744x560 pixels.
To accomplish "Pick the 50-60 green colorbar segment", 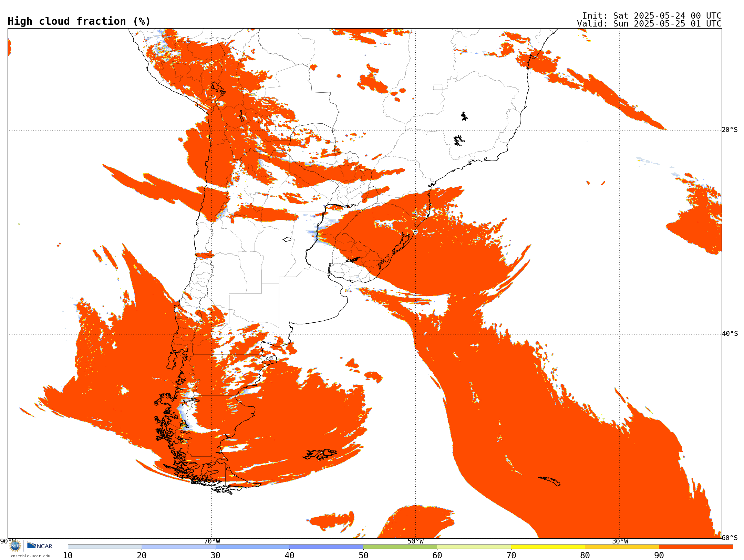I will [400, 547].
